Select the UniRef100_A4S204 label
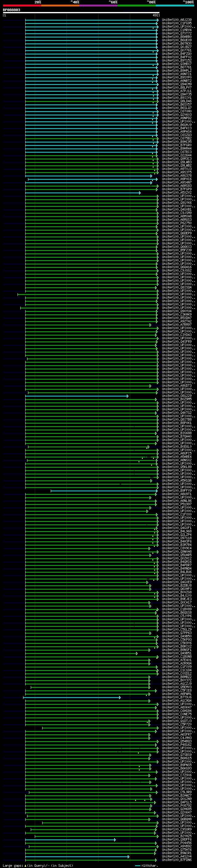197x868 pixels. (x=177, y=857)
